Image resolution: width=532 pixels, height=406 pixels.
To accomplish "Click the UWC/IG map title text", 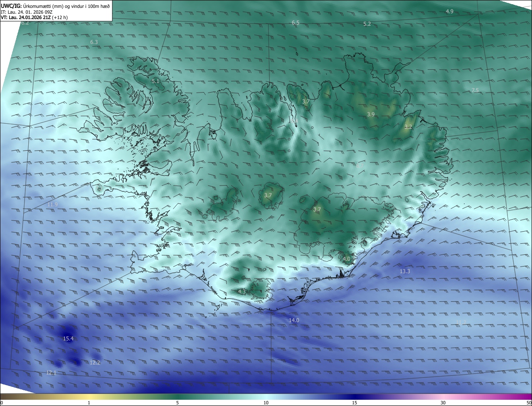I will (x=55, y=6).
